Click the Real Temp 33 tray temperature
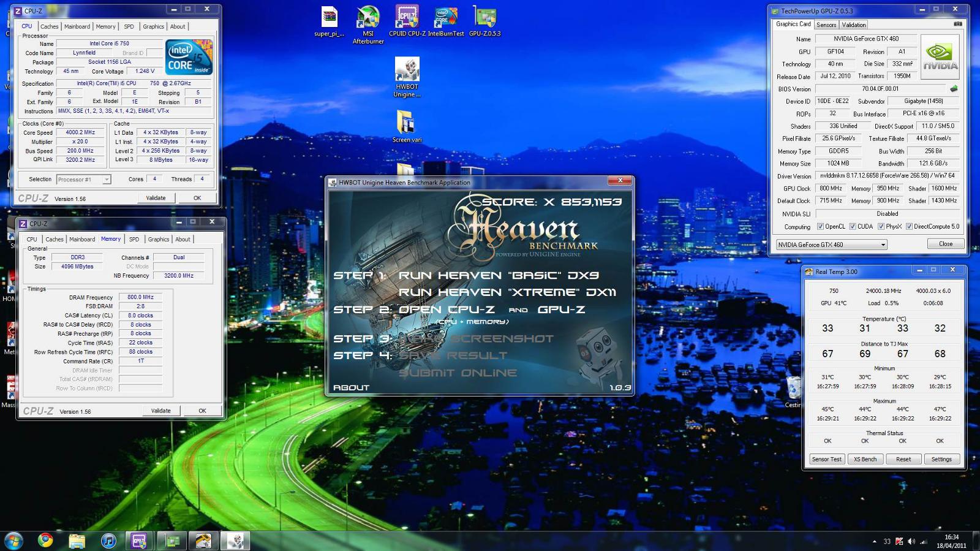 pyautogui.click(x=887, y=541)
